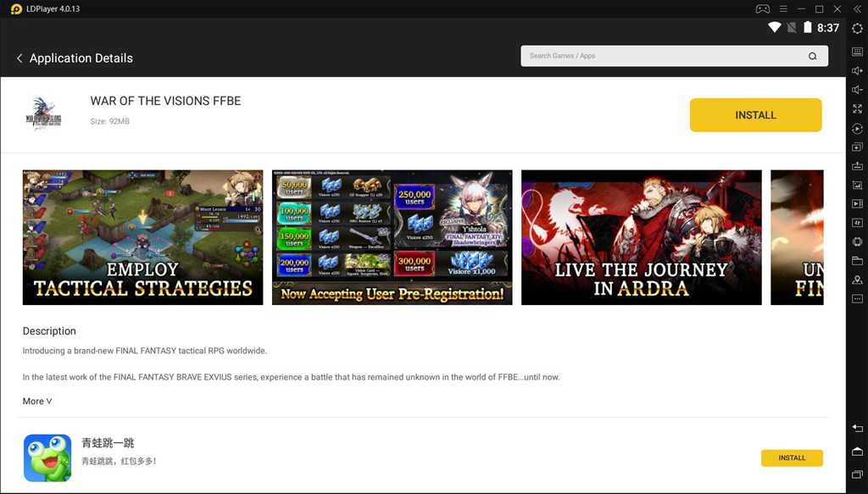The width and height of the screenshot is (868, 494).
Task: Toggle fullscreen mode in the sidebar
Action: coord(857,109)
